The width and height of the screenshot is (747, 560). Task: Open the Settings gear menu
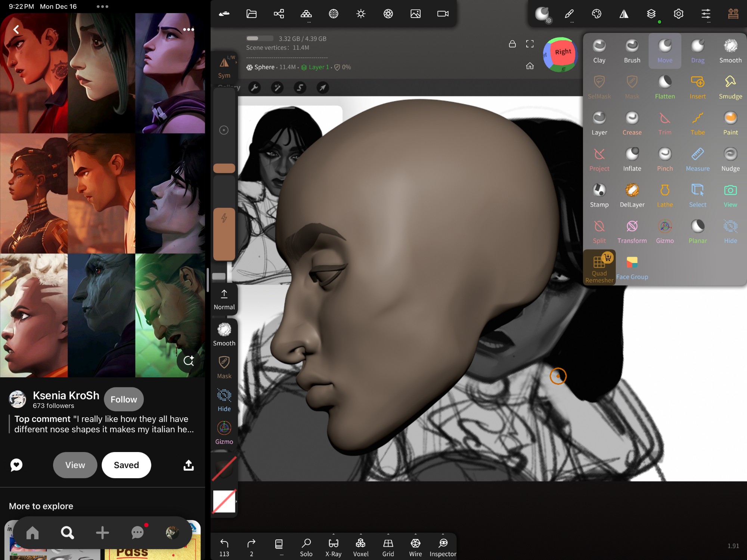point(678,14)
